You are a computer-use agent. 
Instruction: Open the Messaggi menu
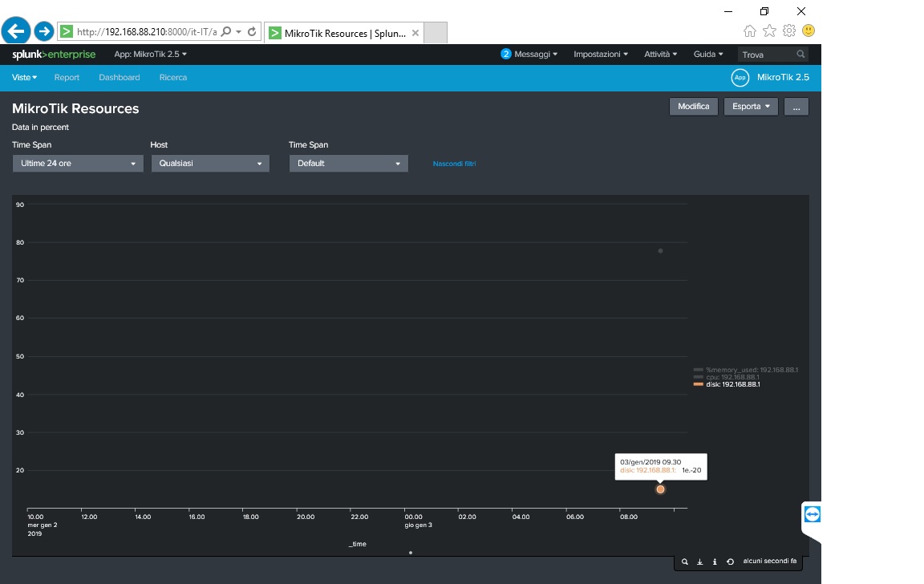[536, 55]
